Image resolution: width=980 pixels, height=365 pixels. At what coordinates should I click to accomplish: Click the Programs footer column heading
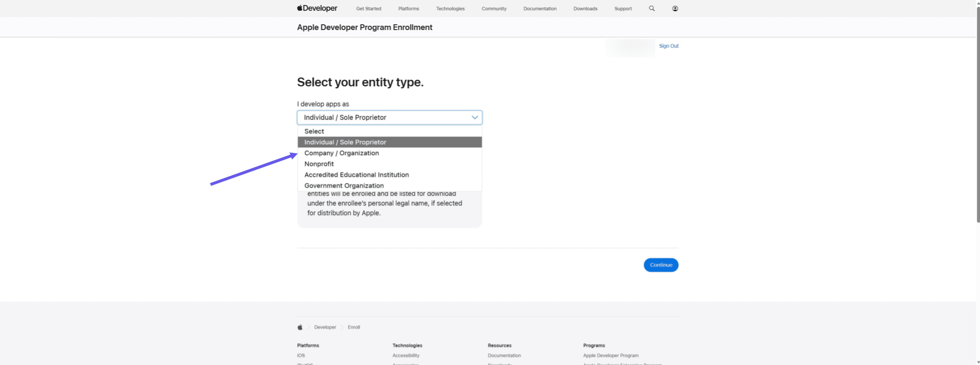594,346
